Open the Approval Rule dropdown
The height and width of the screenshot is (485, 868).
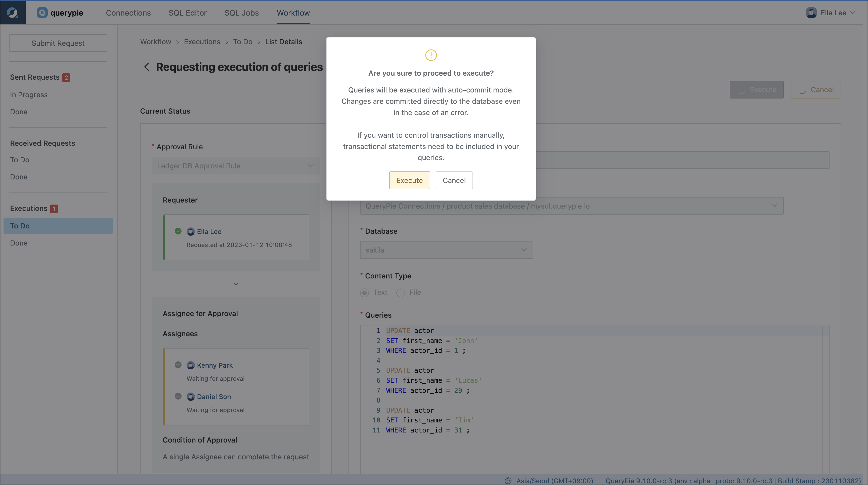point(236,166)
